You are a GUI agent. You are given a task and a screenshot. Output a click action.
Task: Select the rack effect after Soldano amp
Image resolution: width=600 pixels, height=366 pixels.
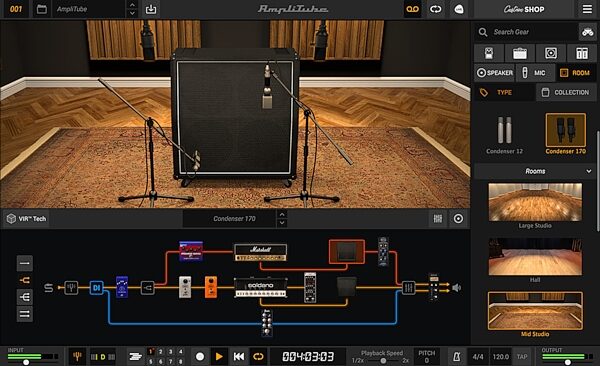(x=310, y=288)
